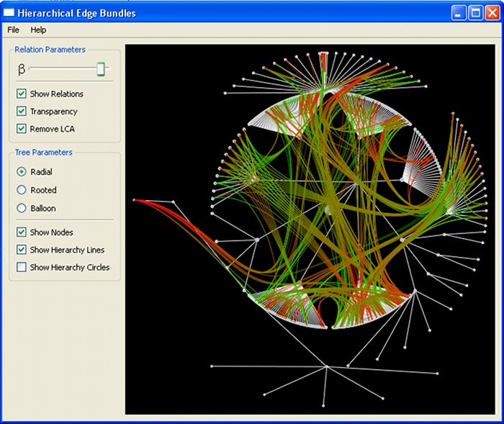Click the β bundling strength slider handle
This screenshot has width=504, height=424.
pyautogui.click(x=102, y=68)
